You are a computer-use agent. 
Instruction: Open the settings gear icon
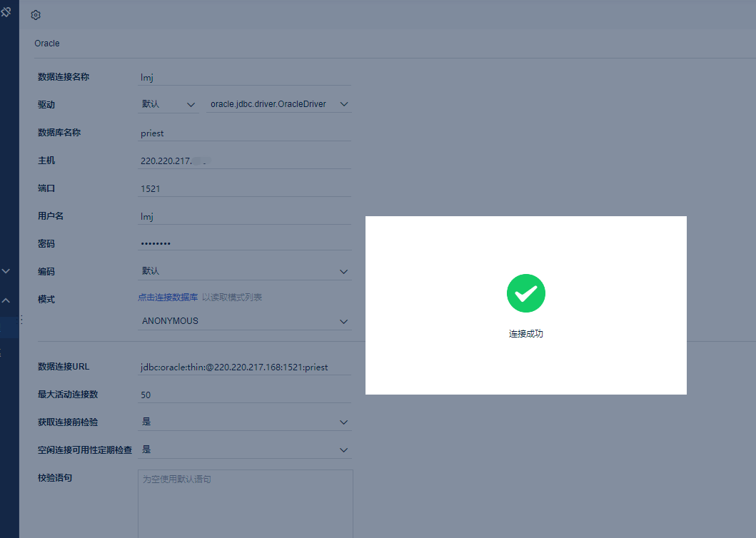36,15
